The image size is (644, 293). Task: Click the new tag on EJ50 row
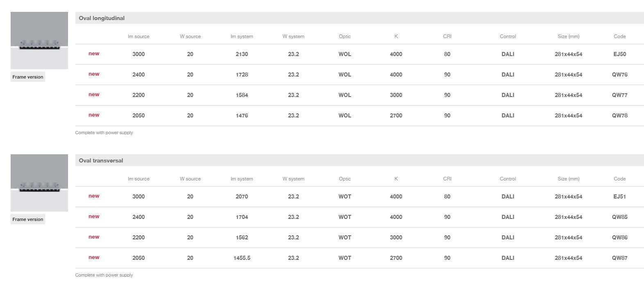94,54
